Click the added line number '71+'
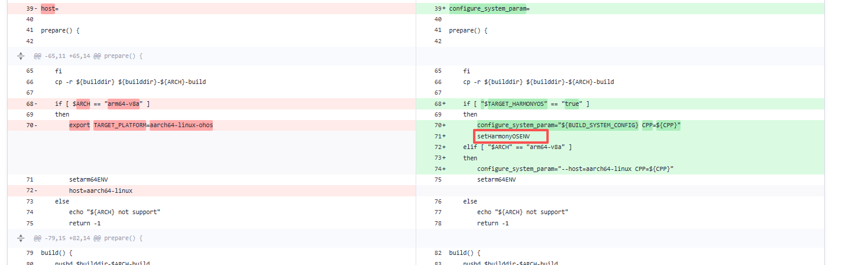The width and height of the screenshot is (868, 265). (439, 136)
